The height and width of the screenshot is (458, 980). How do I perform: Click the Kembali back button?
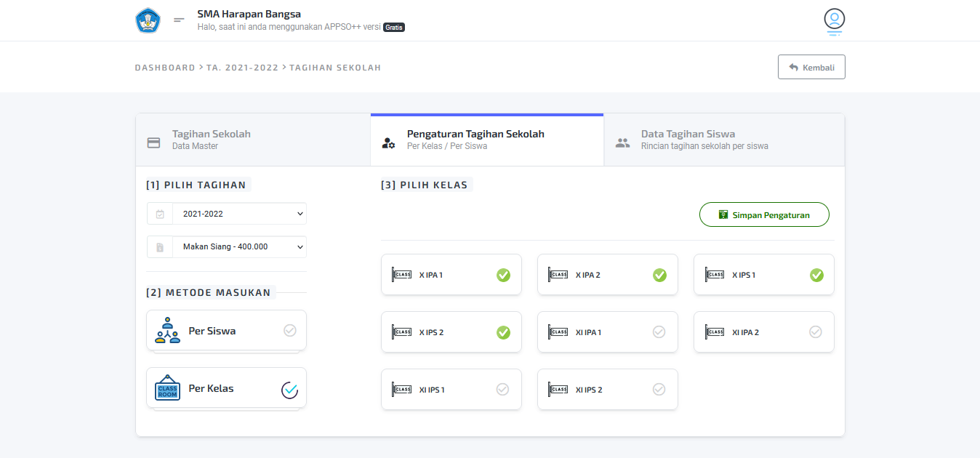(x=811, y=67)
